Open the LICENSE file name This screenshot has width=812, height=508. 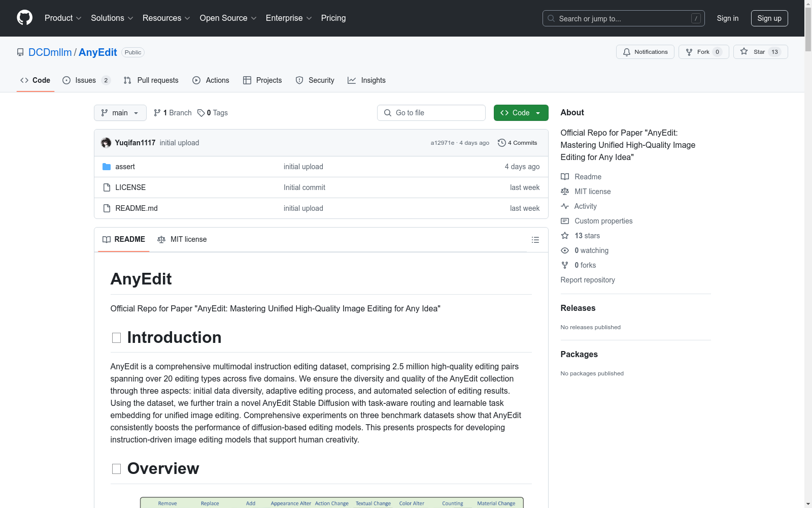click(130, 187)
